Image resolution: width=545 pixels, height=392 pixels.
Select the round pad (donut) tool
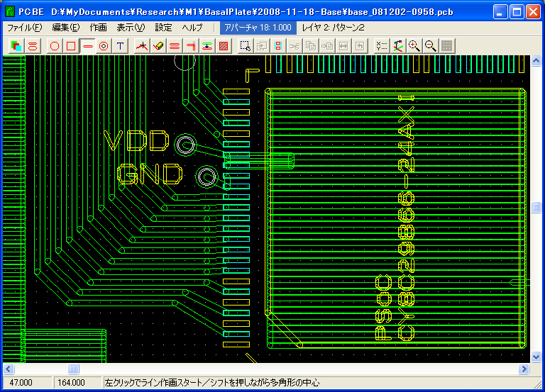(x=104, y=46)
